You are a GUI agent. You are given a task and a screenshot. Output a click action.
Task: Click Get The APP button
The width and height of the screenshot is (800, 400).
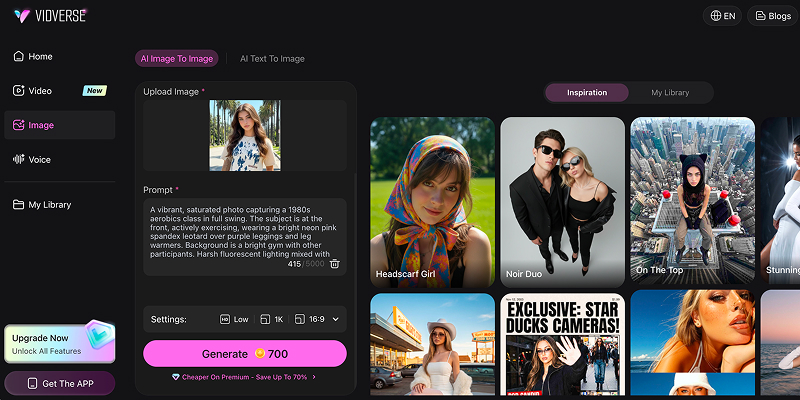60,384
